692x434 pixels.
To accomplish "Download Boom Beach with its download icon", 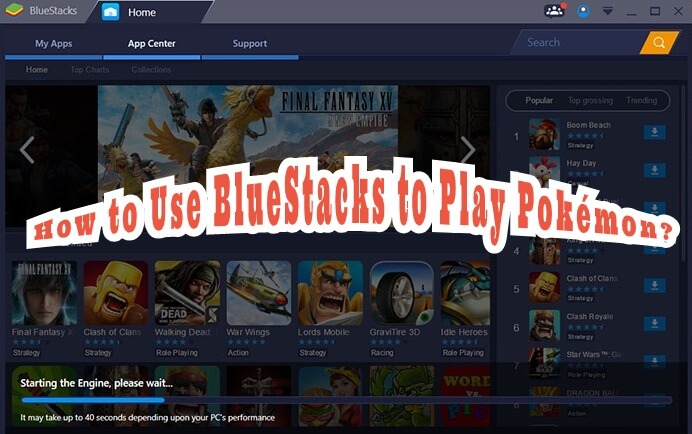I will tap(654, 132).
